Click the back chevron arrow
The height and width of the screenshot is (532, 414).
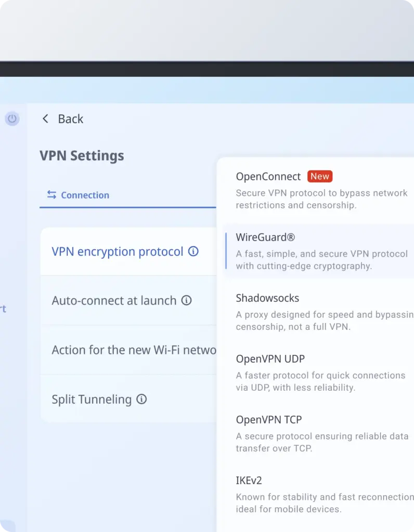(x=45, y=119)
